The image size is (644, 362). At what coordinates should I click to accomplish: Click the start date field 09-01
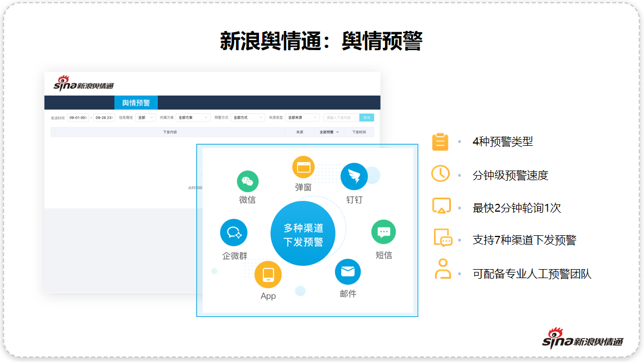tap(78, 118)
